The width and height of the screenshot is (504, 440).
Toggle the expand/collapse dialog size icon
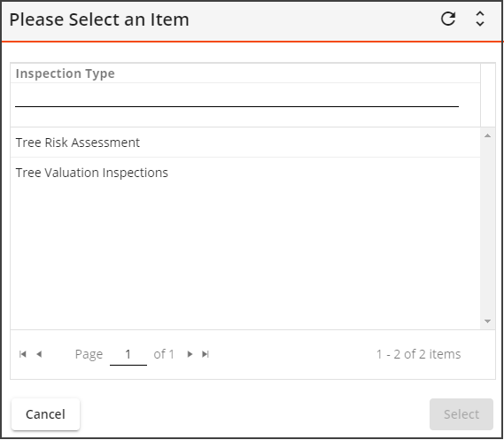point(480,19)
